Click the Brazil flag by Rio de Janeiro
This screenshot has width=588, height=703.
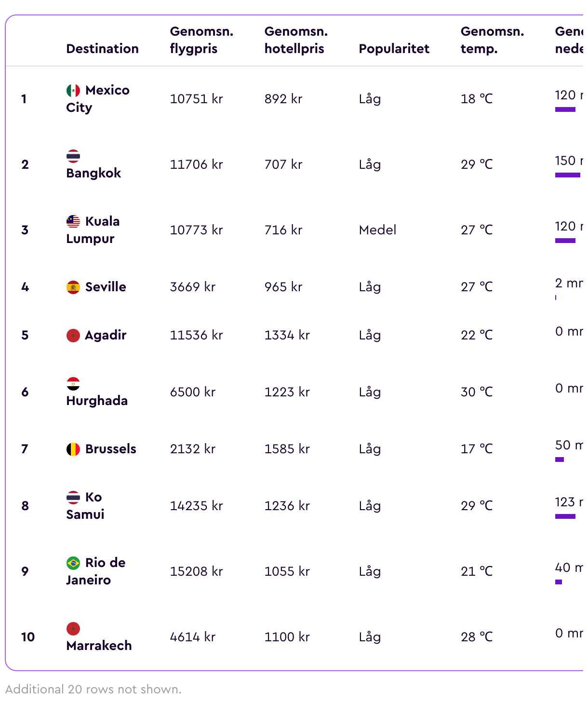pyautogui.click(x=73, y=563)
